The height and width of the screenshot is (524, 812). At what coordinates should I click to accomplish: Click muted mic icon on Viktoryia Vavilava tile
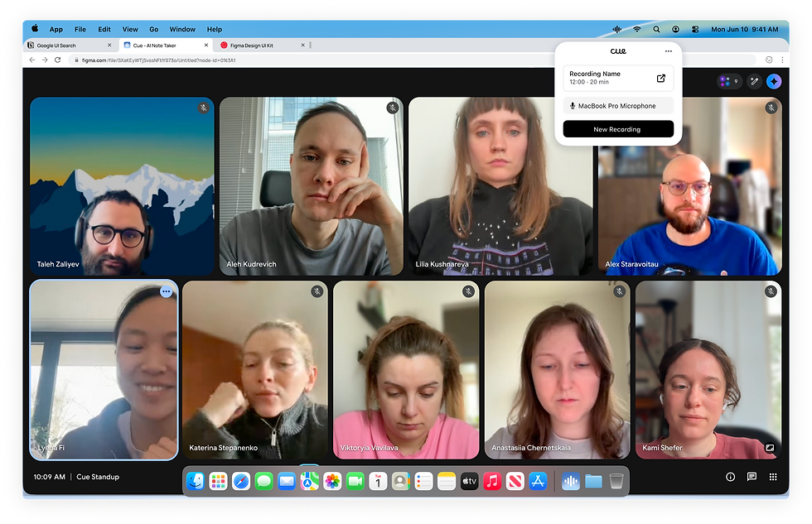468,291
